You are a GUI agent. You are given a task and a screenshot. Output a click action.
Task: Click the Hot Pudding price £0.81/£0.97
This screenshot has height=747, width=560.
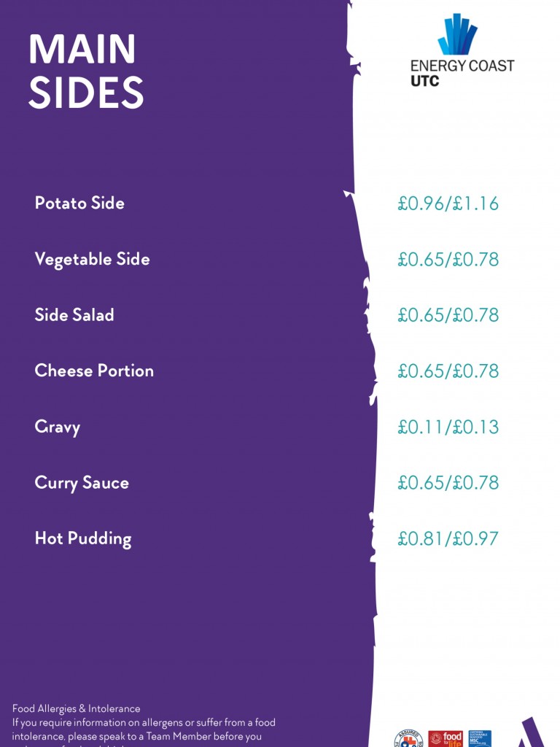click(448, 539)
